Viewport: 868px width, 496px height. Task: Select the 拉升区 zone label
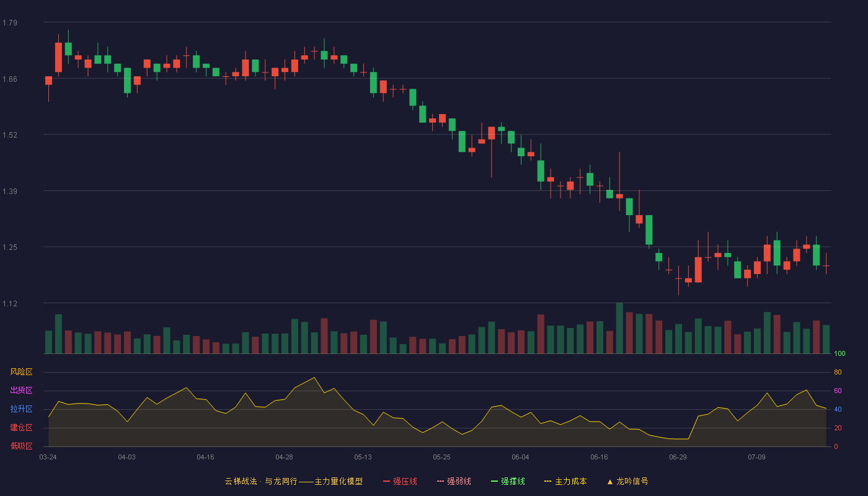(21, 409)
